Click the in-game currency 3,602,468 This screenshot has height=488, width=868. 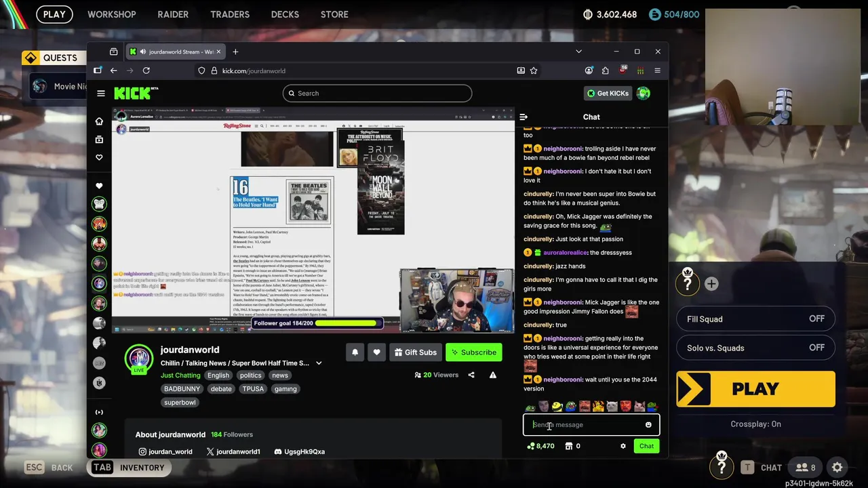[610, 14]
